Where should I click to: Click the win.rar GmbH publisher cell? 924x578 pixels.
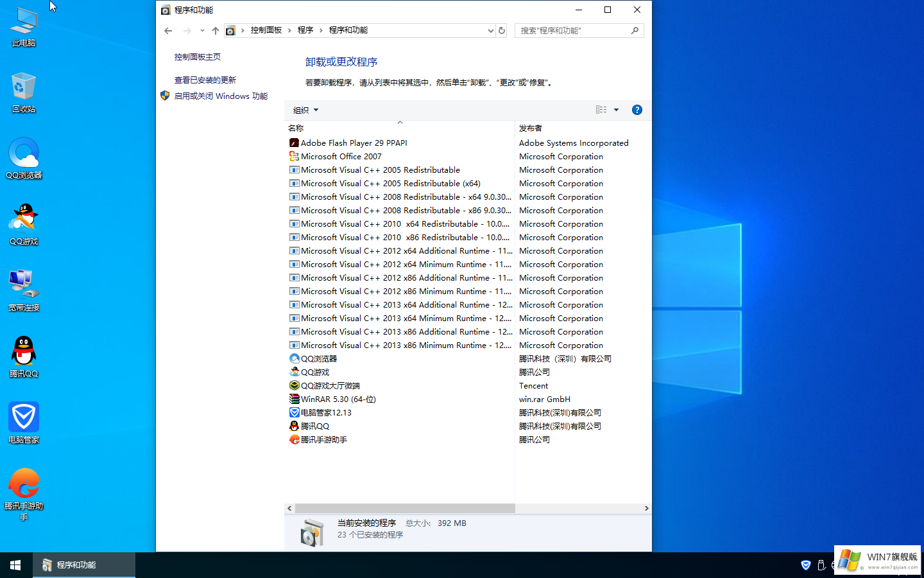[x=545, y=399]
